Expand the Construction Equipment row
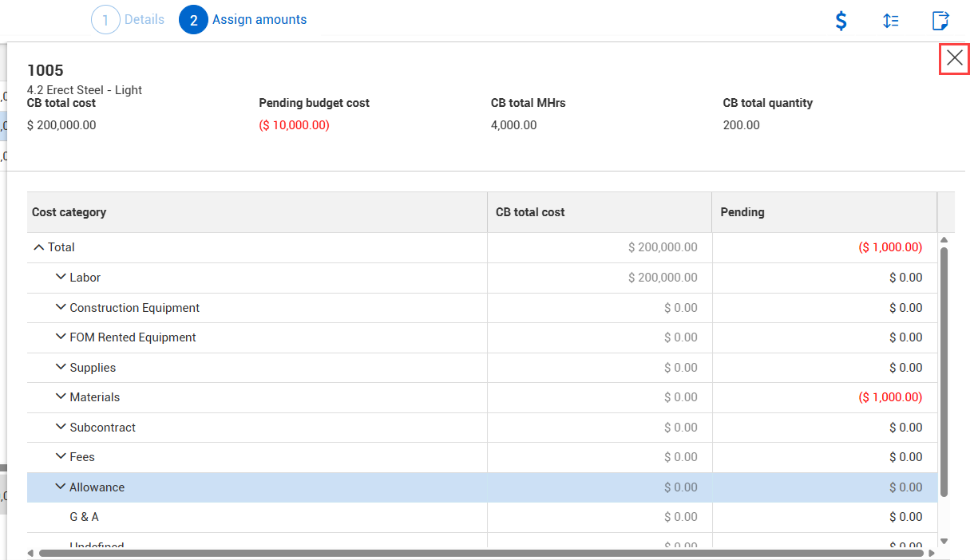 (61, 307)
